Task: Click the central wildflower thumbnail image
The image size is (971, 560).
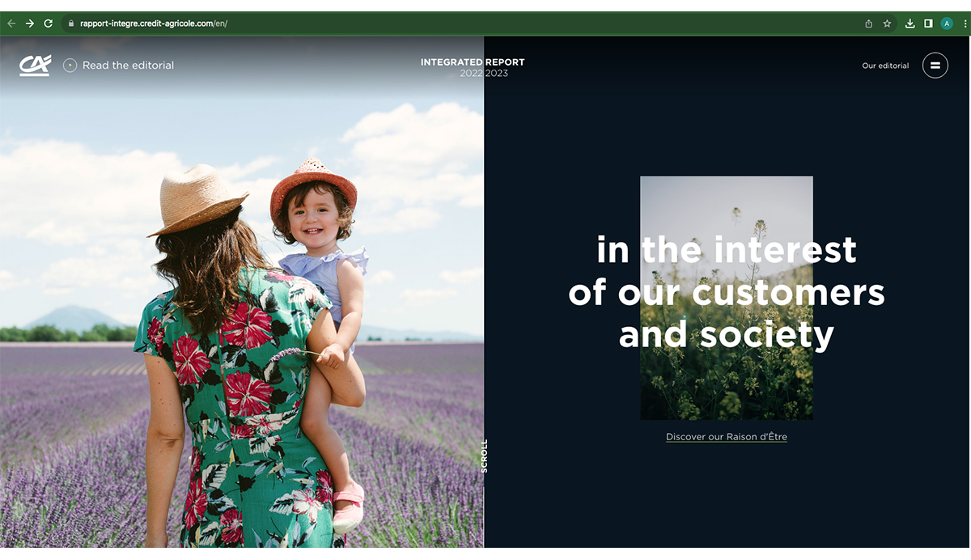Action: click(727, 298)
